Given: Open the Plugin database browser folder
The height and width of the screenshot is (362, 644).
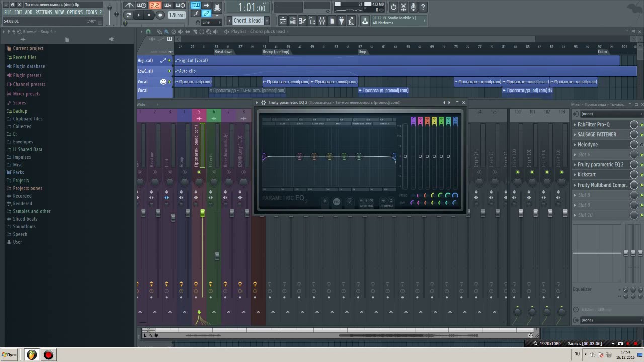Looking at the screenshot, I should (x=29, y=66).
